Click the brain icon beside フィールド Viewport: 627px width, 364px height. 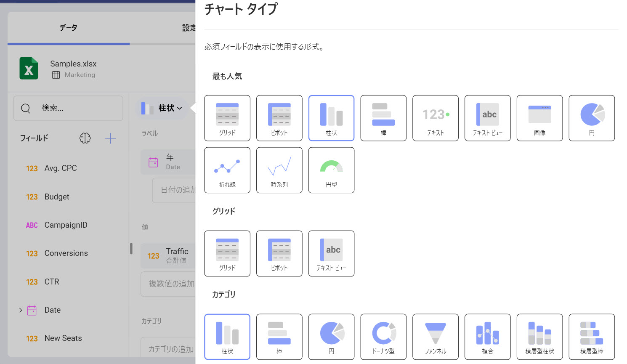[x=85, y=138]
